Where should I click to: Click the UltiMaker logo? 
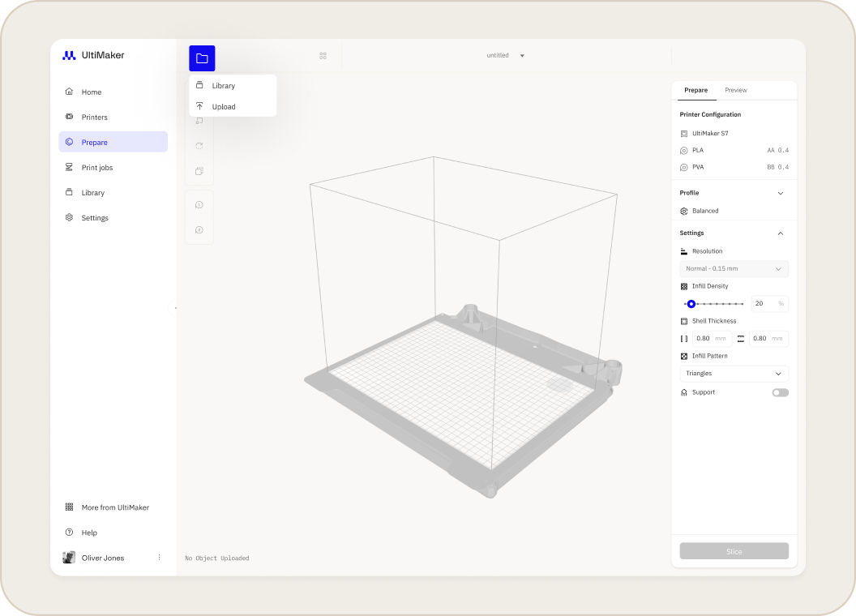click(x=93, y=55)
